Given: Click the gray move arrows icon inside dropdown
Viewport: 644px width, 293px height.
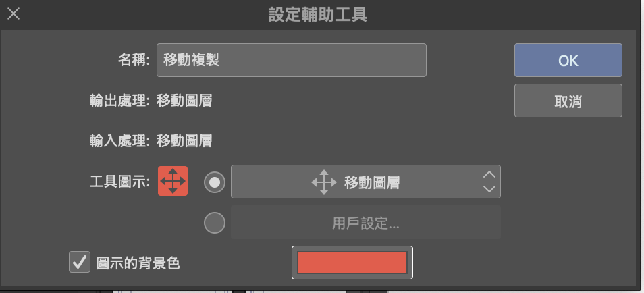Looking at the screenshot, I should (x=324, y=182).
